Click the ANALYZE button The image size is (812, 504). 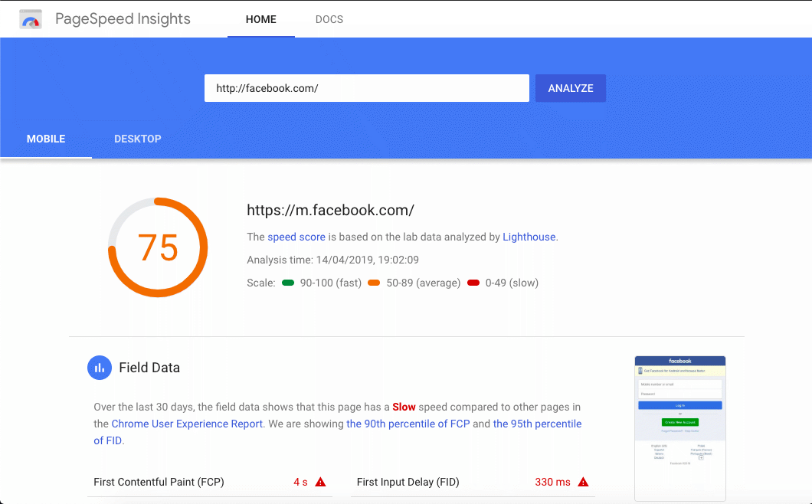point(570,88)
